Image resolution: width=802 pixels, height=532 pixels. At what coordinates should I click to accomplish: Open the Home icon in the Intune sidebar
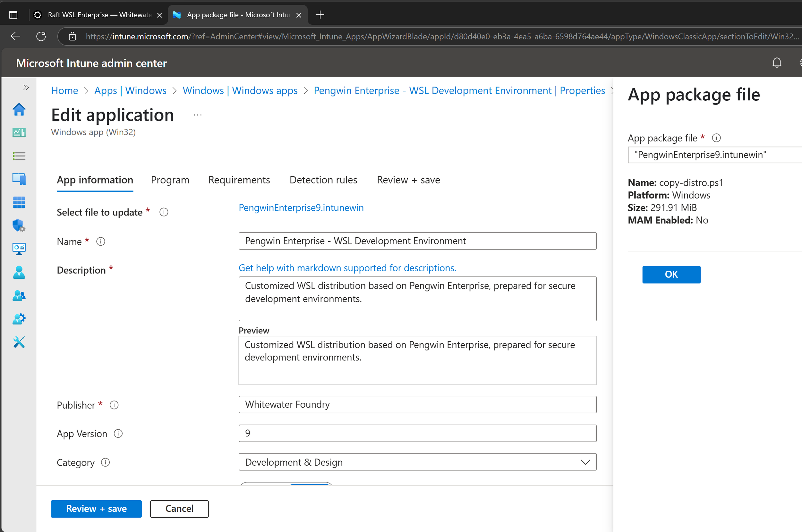tap(19, 109)
